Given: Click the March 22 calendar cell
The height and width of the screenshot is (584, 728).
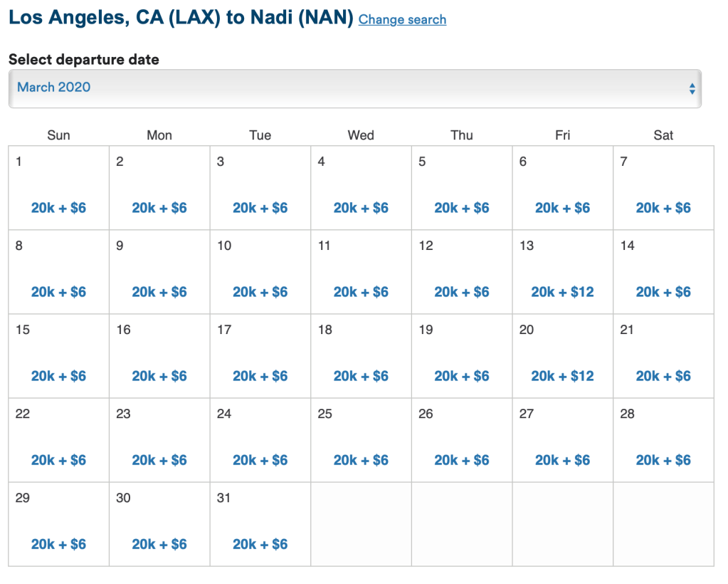Looking at the screenshot, I should click(58, 440).
